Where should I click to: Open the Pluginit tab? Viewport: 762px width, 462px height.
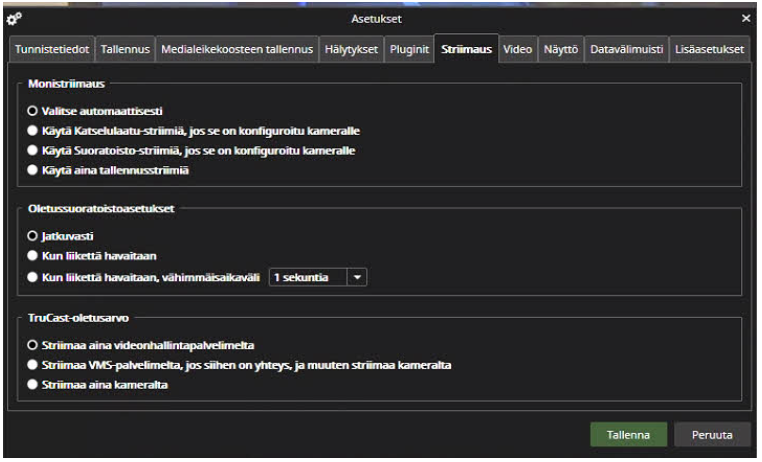(x=409, y=49)
